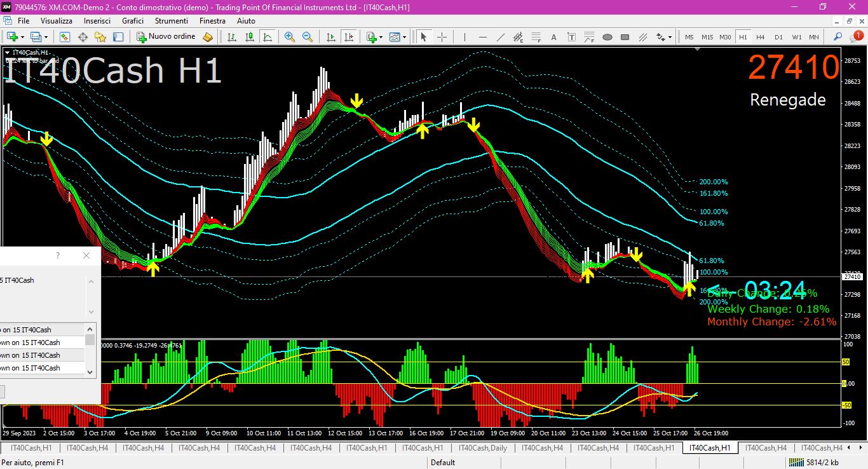
Task: Toggle the Terminal panel icon
Action: point(118,37)
